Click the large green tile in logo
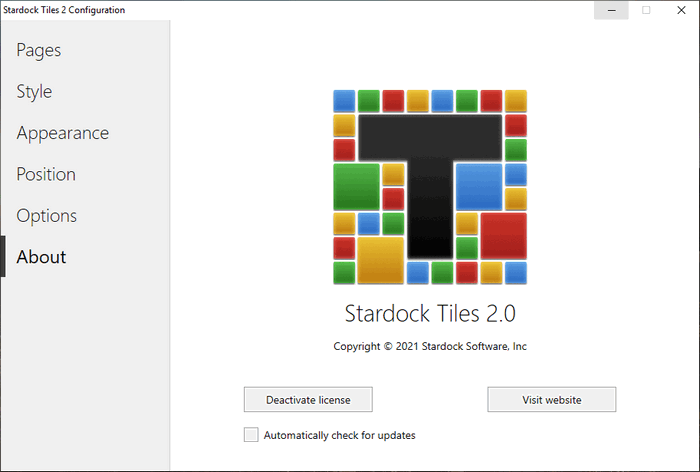700x472 pixels. pos(356,187)
